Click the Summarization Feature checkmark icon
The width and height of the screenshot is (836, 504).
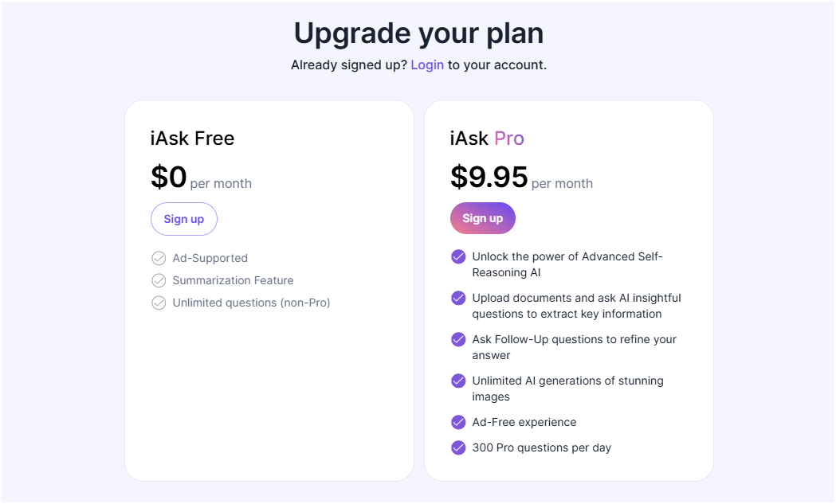coord(159,280)
